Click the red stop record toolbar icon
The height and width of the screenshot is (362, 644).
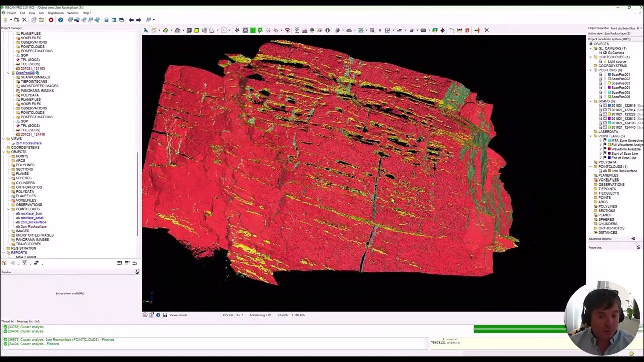coord(51,20)
